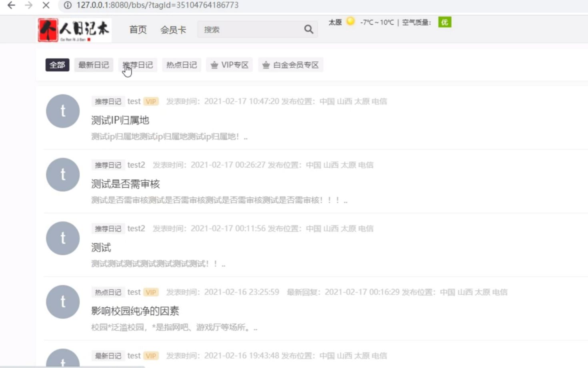Click the crown icon in VIP专区

214,65
